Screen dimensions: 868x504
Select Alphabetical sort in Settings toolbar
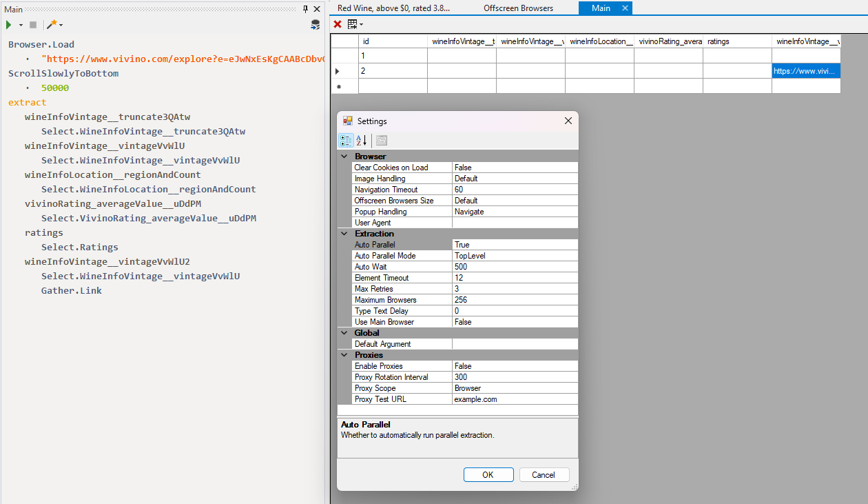point(361,141)
